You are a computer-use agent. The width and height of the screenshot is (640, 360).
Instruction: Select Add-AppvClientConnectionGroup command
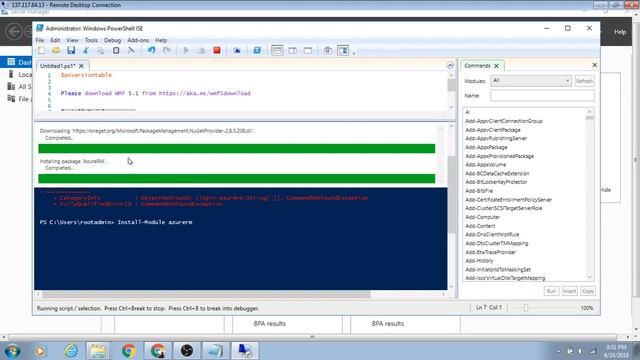504,121
